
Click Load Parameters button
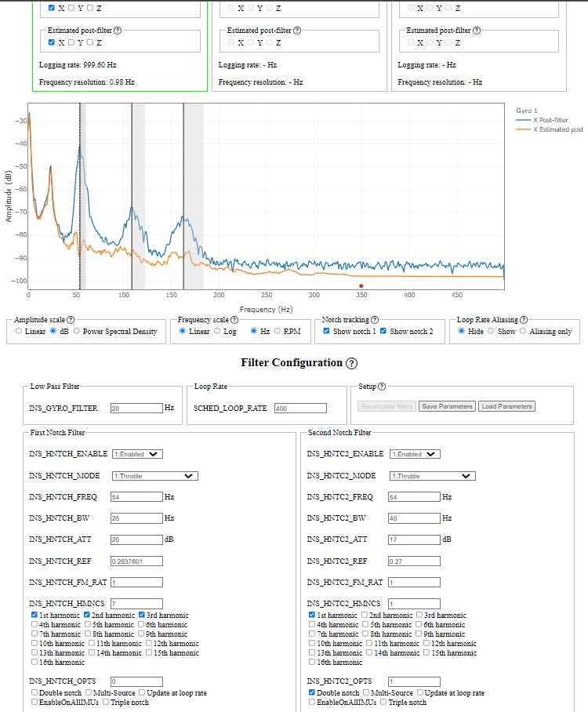tap(506, 406)
